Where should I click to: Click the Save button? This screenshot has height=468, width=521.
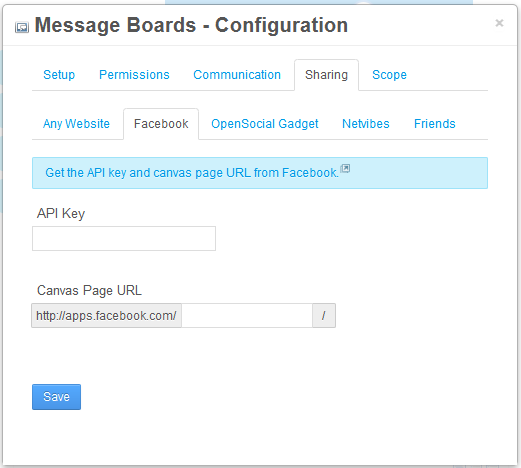coord(56,397)
